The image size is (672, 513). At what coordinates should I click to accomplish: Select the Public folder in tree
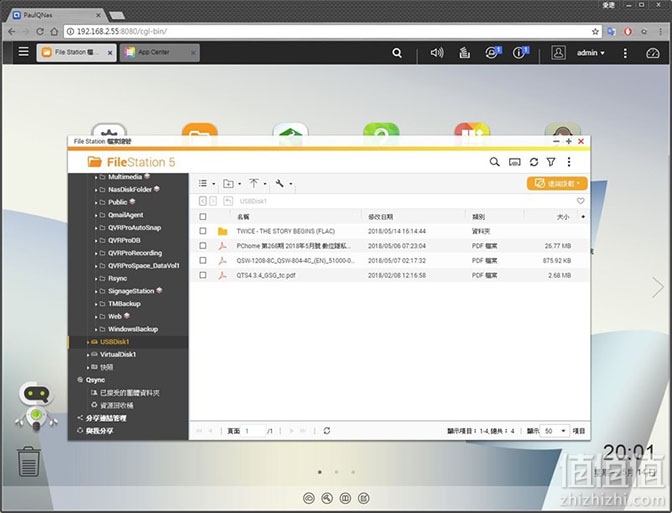(x=117, y=202)
